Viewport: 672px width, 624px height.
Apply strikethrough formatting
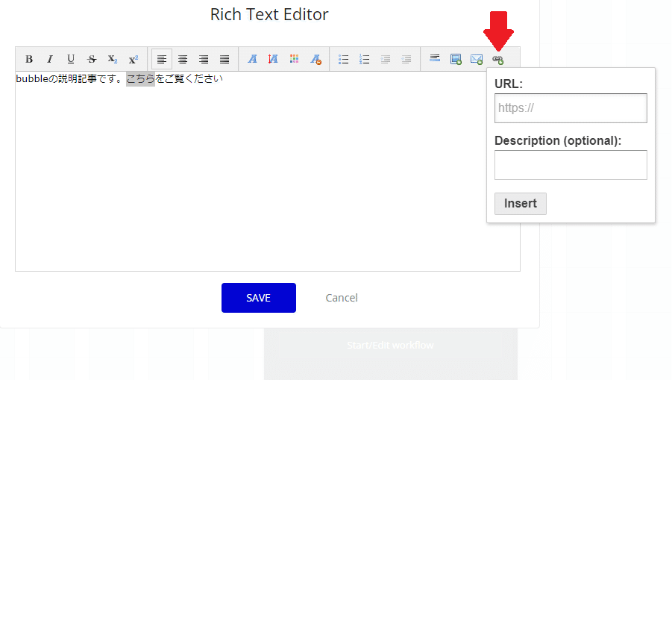pos(92,59)
